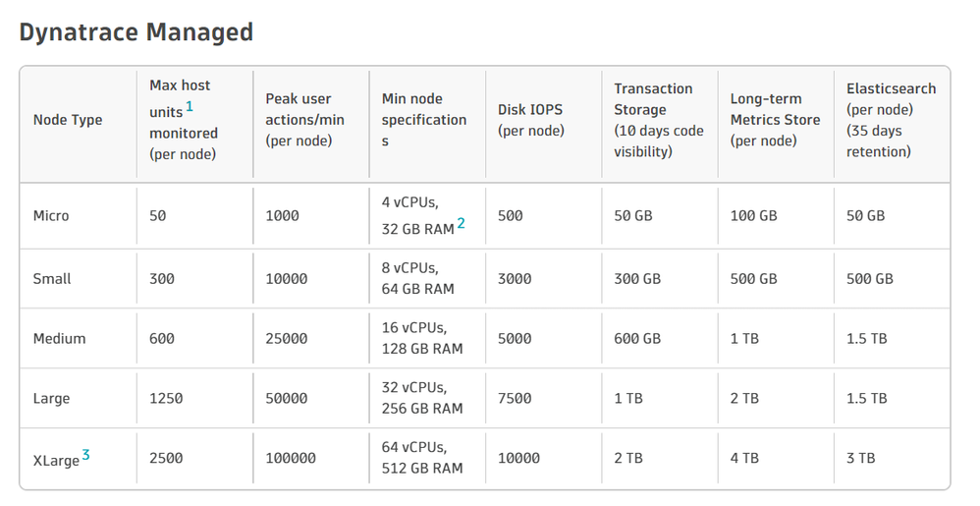Image resolution: width=980 pixels, height=506 pixels.
Task: Click the Medium node type row label
Action: tap(59, 339)
